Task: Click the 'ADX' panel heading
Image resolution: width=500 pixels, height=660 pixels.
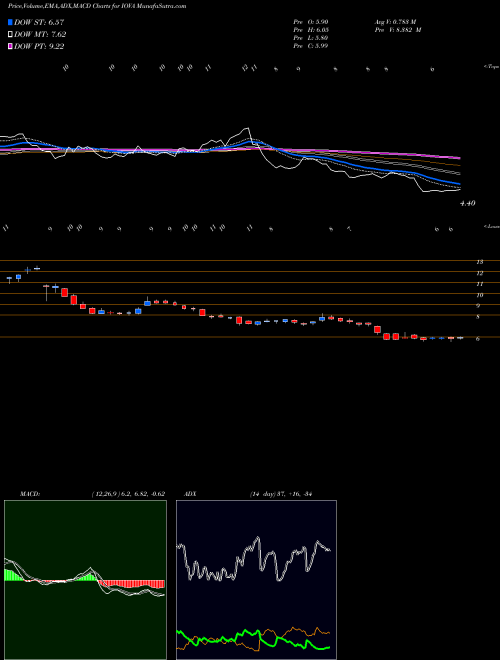Action: (191, 494)
